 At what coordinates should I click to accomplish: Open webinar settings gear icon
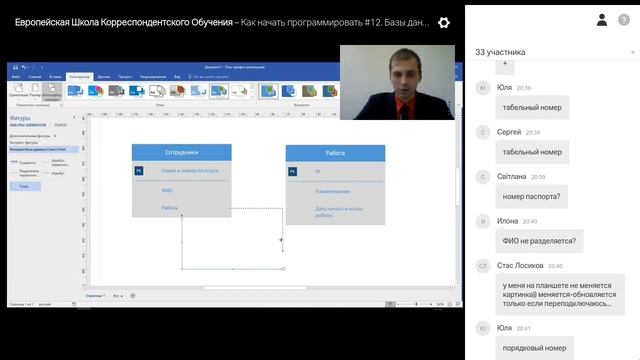(x=444, y=22)
